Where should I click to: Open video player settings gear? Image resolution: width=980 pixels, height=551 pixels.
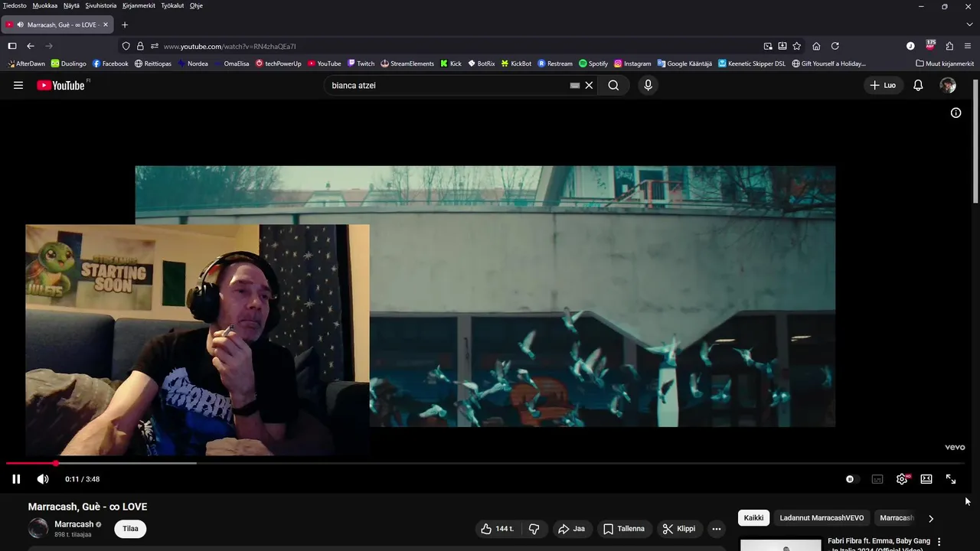tap(902, 479)
